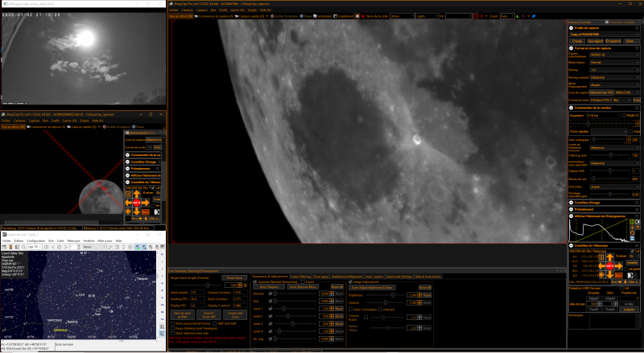Click the up arrow in main telescope controls
The width and height of the screenshot is (644, 353).
click(610, 257)
